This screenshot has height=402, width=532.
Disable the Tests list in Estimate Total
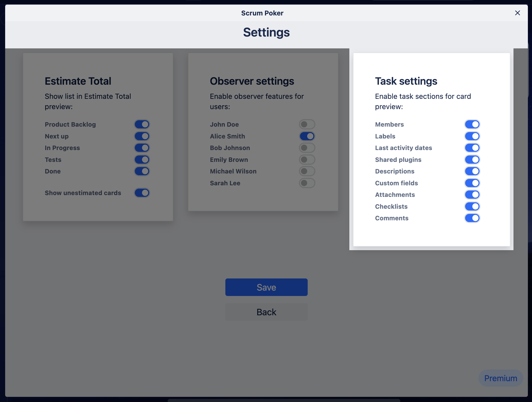[142, 160]
